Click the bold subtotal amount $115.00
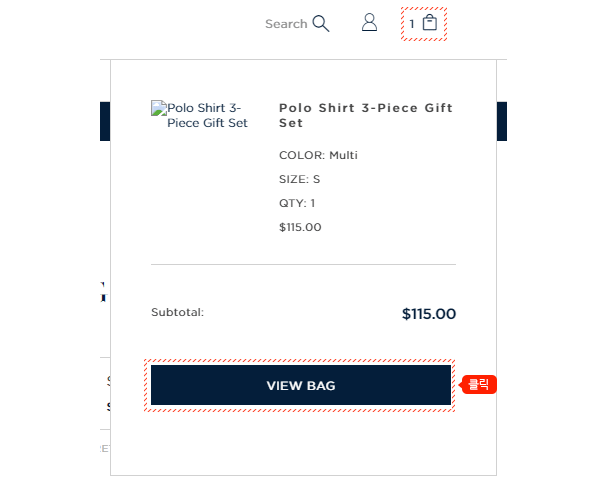600x489 pixels. click(428, 314)
